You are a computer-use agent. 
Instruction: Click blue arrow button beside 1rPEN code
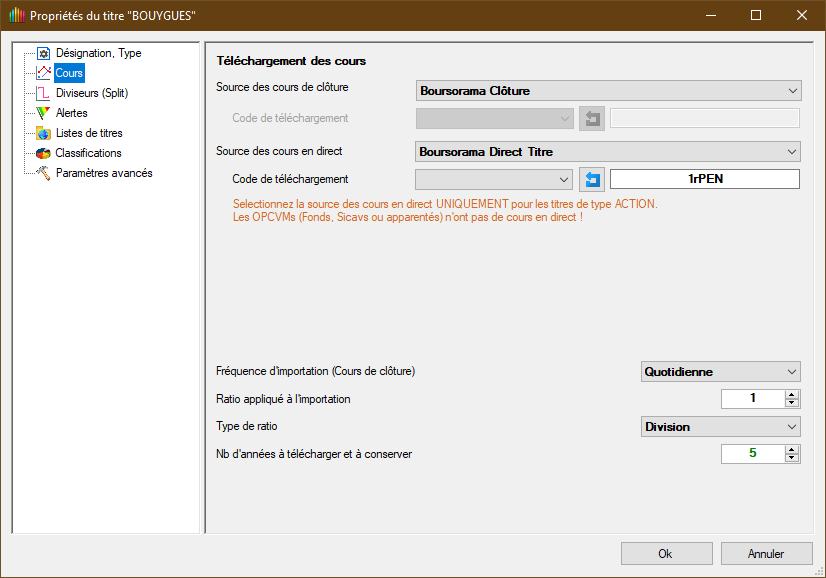tap(592, 179)
